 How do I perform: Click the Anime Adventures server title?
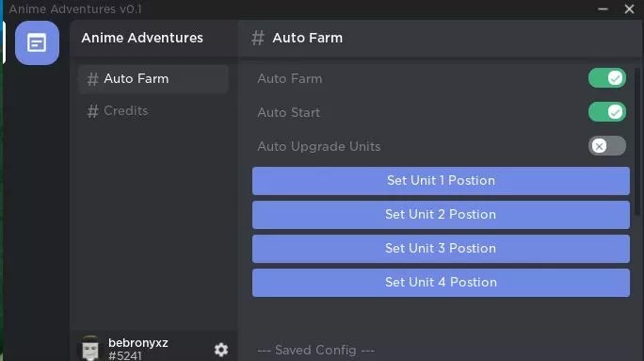click(142, 38)
